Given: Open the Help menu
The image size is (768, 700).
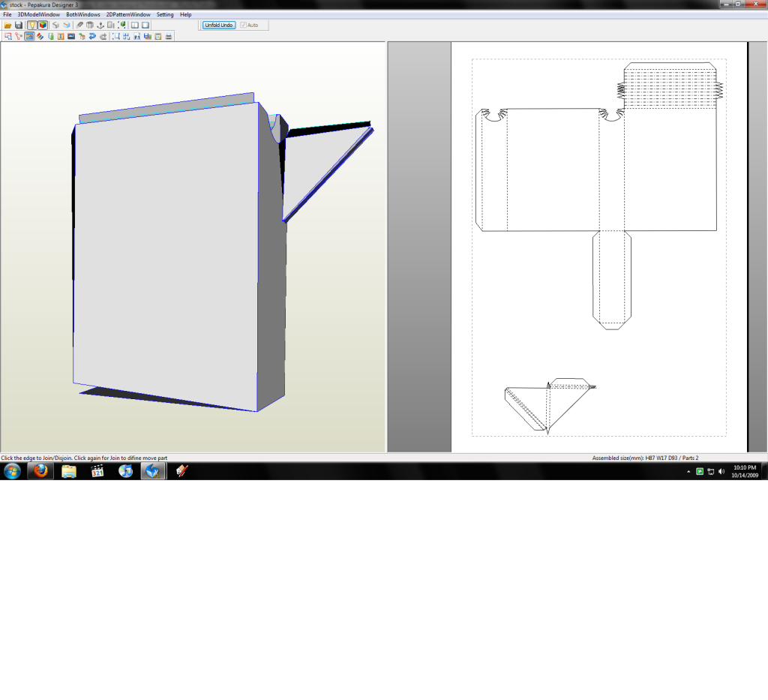Looking at the screenshot, I should coord(186,15).
